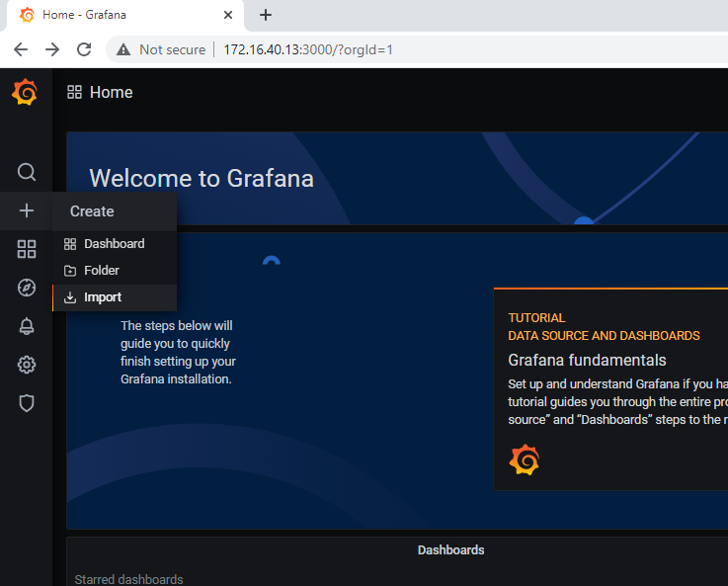Viewport: 728px width, 586px height.
Task: Click the Home dashboard title
Action: point(112,92)
